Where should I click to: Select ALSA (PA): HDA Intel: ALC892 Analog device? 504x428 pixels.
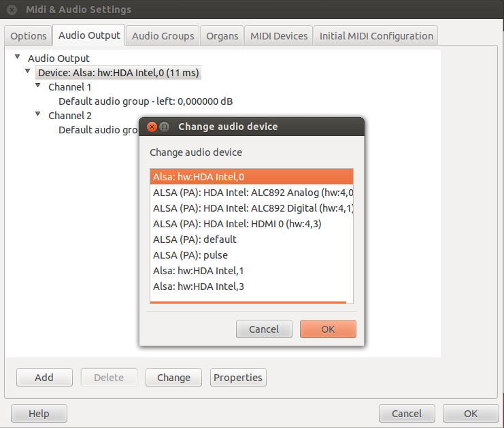pos(252,193)
